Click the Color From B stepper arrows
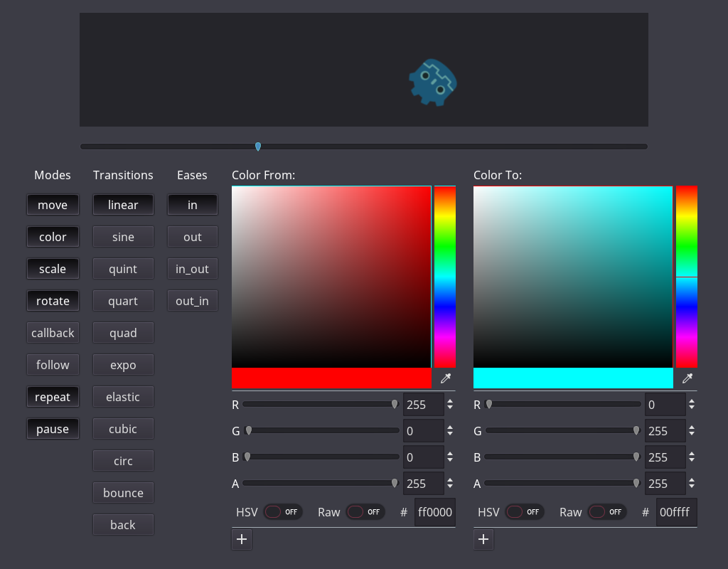 (x=450, y=457)
